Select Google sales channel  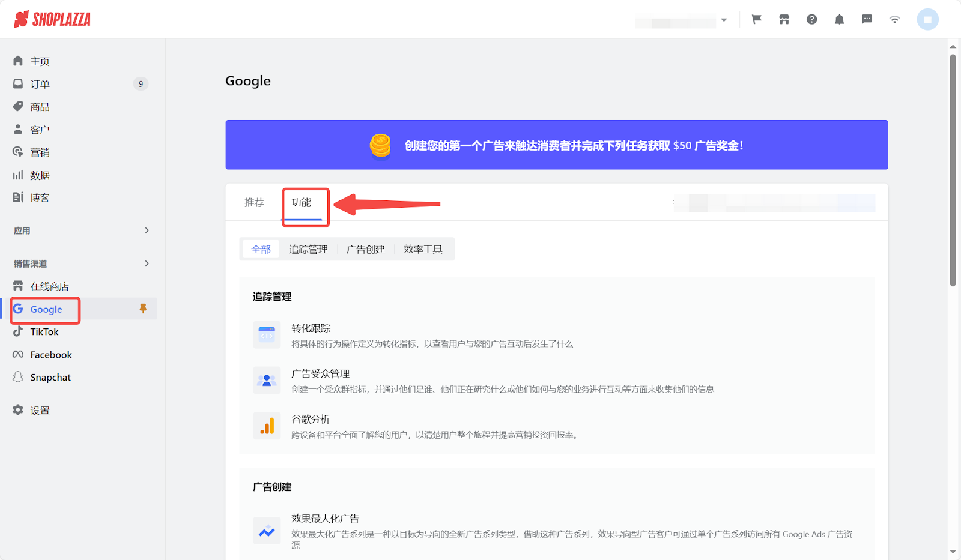point(46,309)
